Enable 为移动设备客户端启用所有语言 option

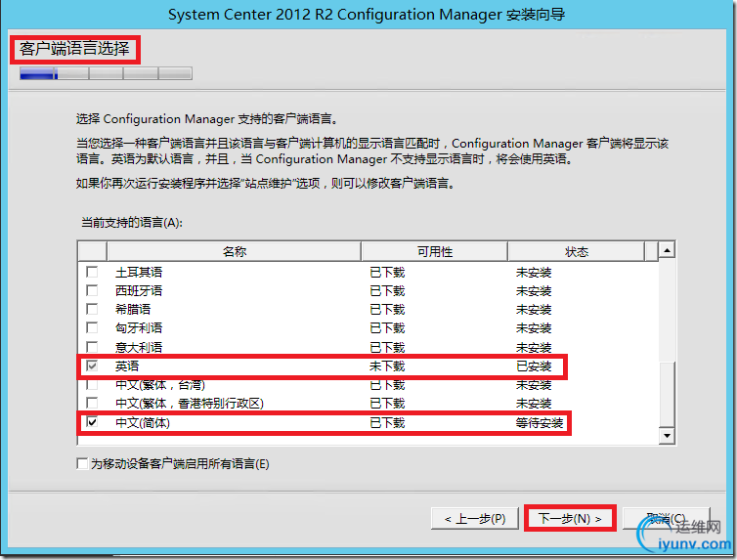point(82,463)
